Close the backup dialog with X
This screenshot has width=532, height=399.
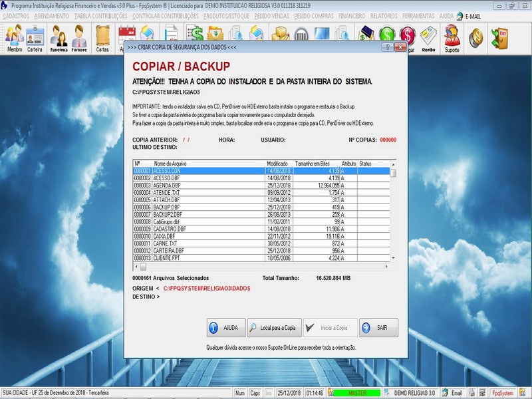[x=400, y=47]
